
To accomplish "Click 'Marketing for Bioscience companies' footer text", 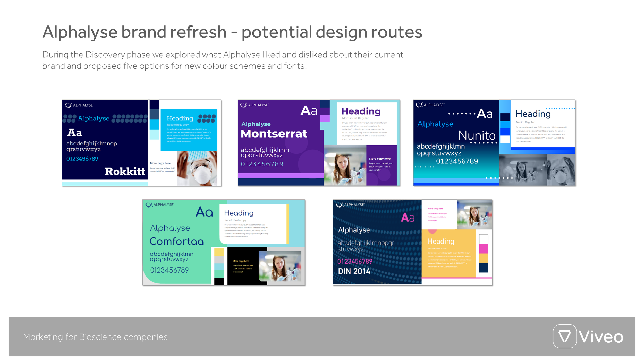I will (95, 337).
